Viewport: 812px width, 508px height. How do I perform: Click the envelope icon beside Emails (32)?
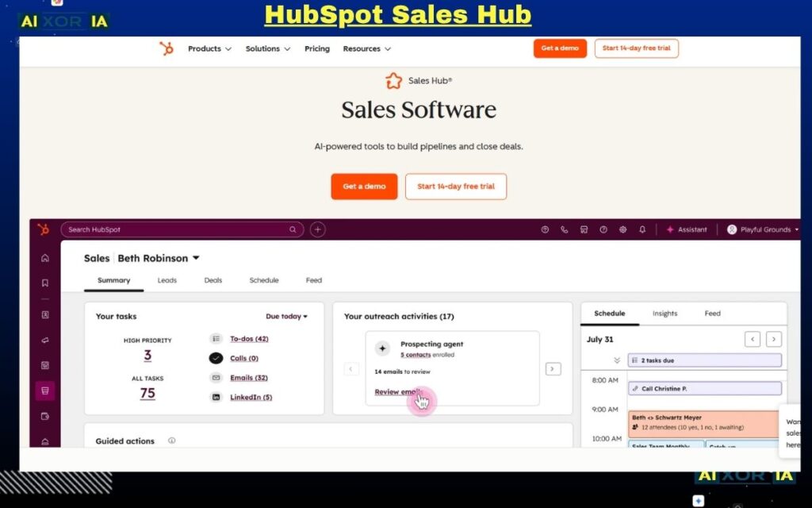point(216,377)
